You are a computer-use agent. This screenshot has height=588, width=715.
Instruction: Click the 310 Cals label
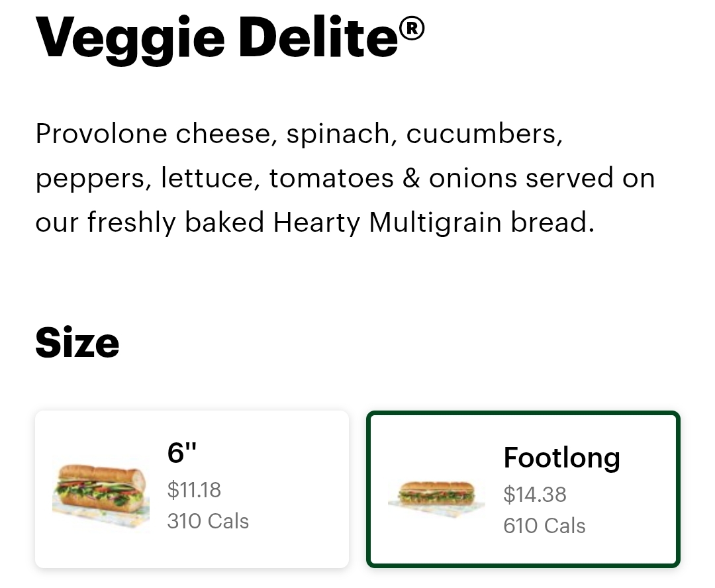208,521
